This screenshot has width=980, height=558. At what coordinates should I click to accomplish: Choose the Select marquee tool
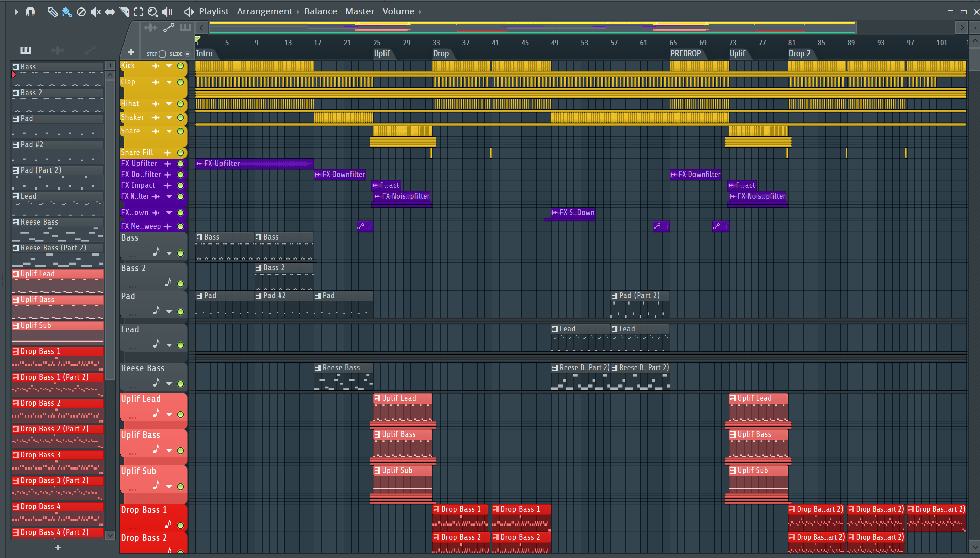tap(138, 12)
